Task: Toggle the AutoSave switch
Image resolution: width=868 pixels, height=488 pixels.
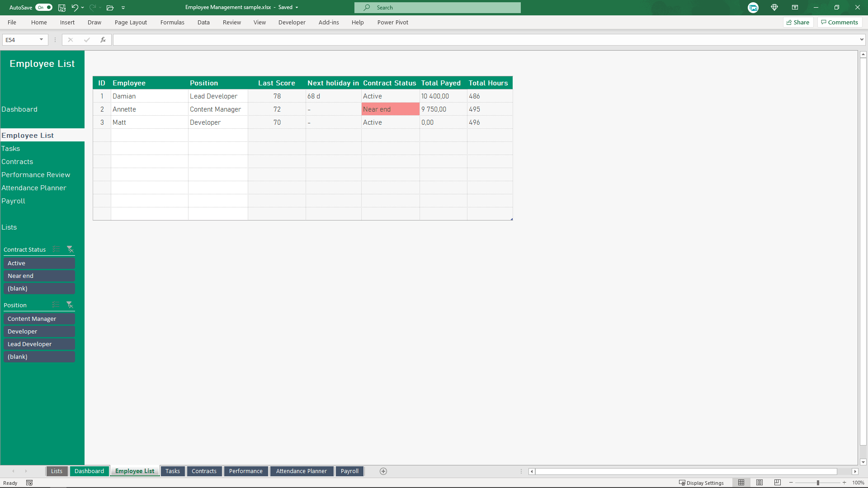Action: pos(44,7)
